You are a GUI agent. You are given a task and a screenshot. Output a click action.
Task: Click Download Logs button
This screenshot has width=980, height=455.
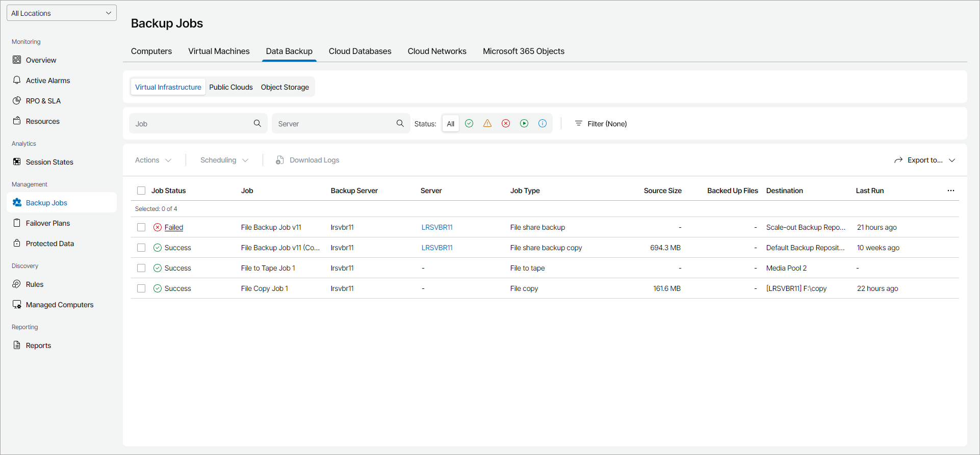click(x=307, y=160)
